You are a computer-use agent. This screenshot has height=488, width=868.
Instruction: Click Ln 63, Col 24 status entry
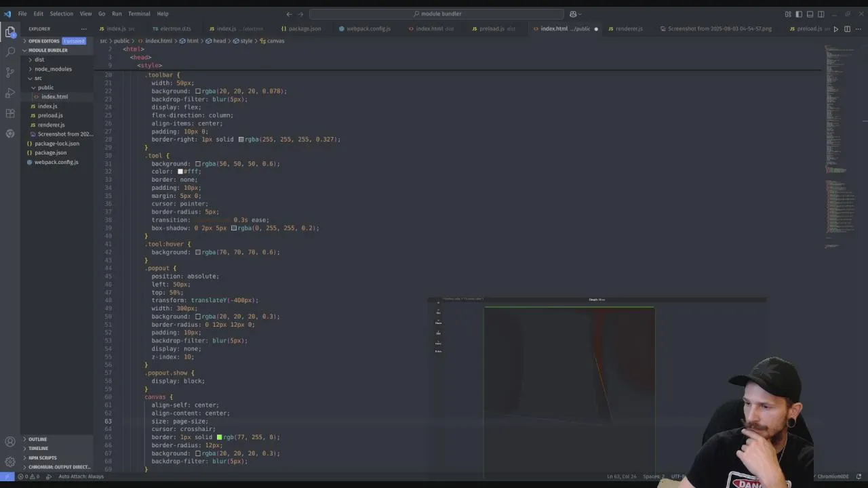click(622, 476)
